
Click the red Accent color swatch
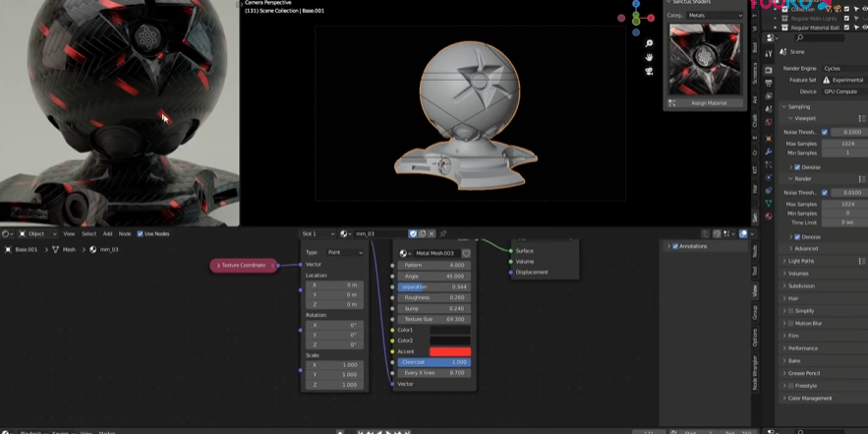point(449,351)
